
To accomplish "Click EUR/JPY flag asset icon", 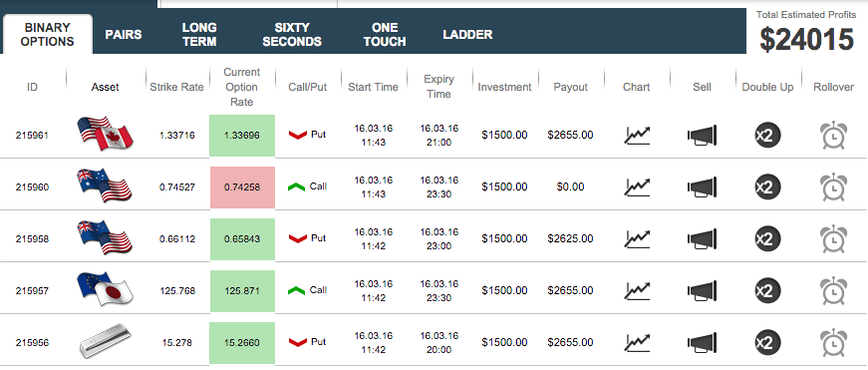I will pyautogui.click(x=103, y=289).
